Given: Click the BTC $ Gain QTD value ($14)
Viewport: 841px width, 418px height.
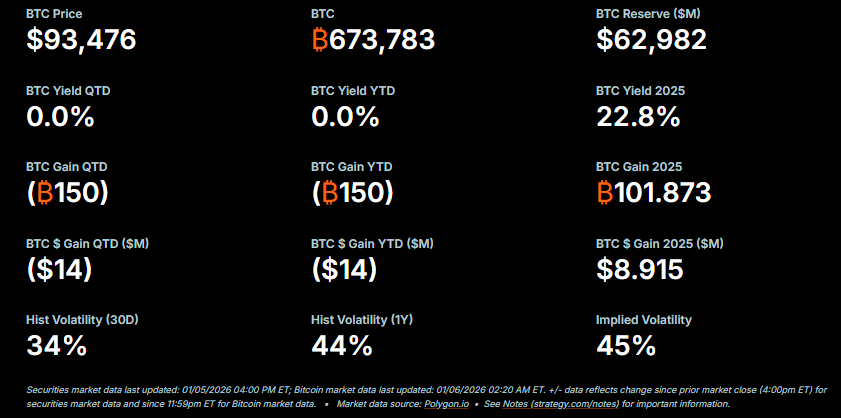Looking at the screenshot, I should coord(59,269).
